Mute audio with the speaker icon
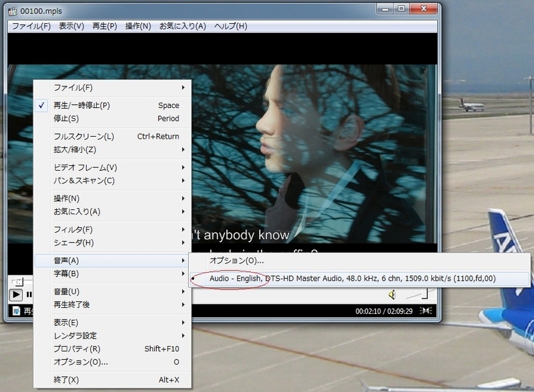534x392 pixels. pos(392,295)
